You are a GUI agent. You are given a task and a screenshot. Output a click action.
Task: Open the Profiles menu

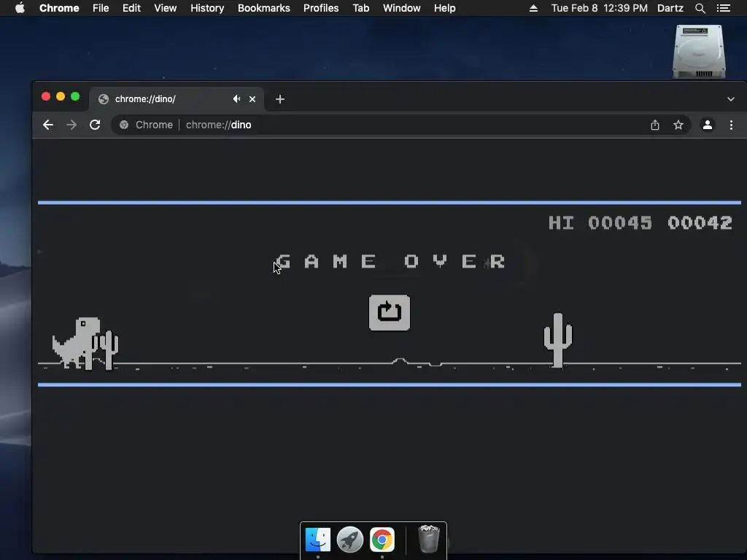tap(321, 8)
